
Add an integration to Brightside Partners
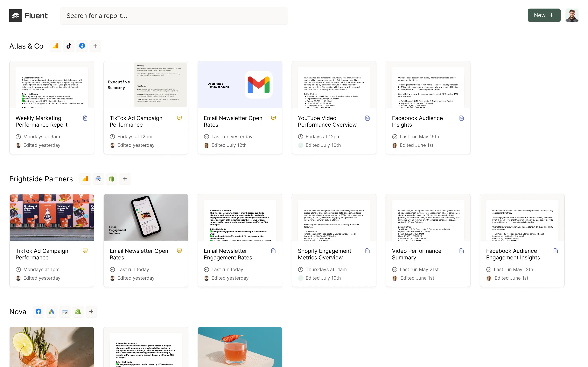(125, 179)
